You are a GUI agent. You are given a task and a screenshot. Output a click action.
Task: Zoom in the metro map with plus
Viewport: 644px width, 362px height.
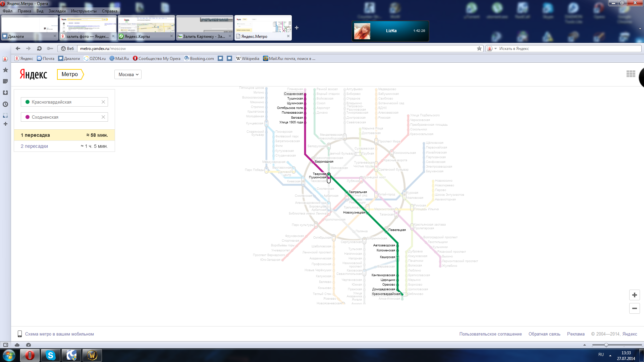pos(634,295)
